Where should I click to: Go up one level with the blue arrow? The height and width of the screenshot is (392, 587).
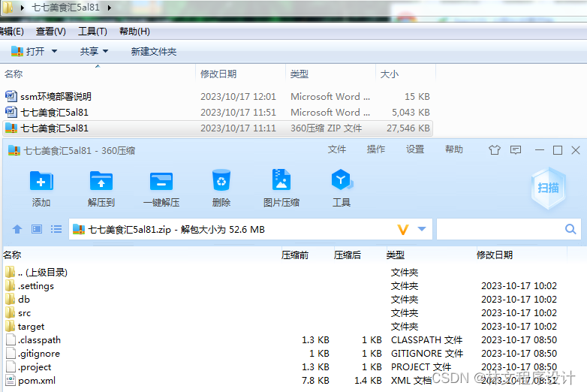pos(17,229)
